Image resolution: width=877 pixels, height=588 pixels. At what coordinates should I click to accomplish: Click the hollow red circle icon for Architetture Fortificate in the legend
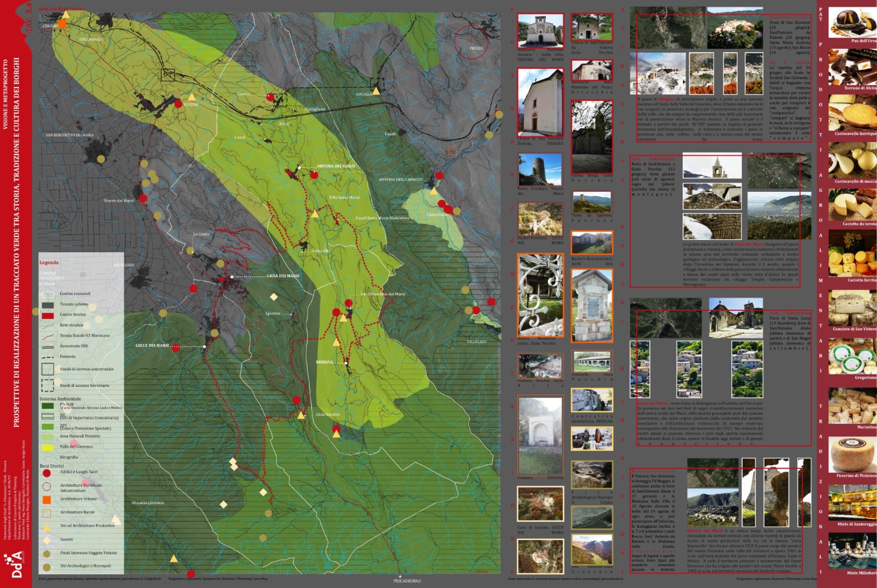coord(47,487)
